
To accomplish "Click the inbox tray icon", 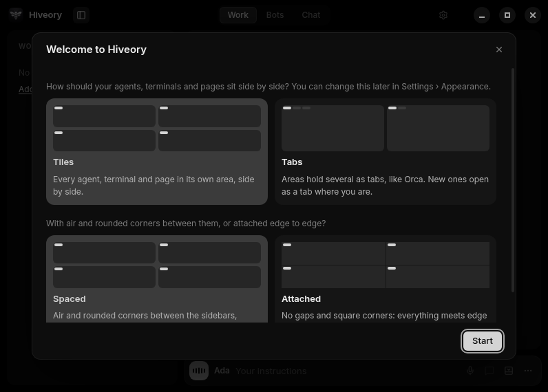I will pyautogui.click(x=509, y=371).
